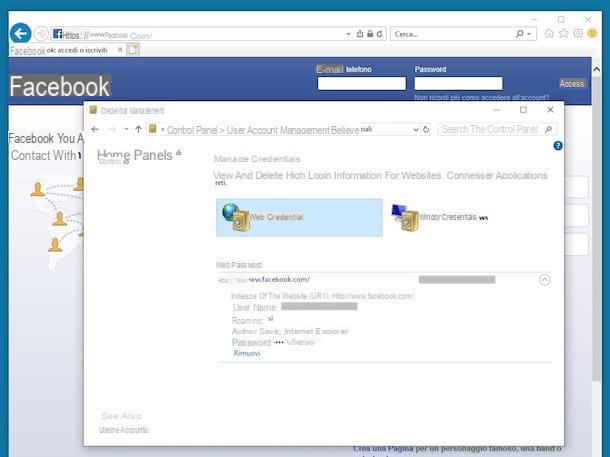Click www.facebook.com credential row text
The width and height of the screenshot is (610, 457).
click(264, 280)
